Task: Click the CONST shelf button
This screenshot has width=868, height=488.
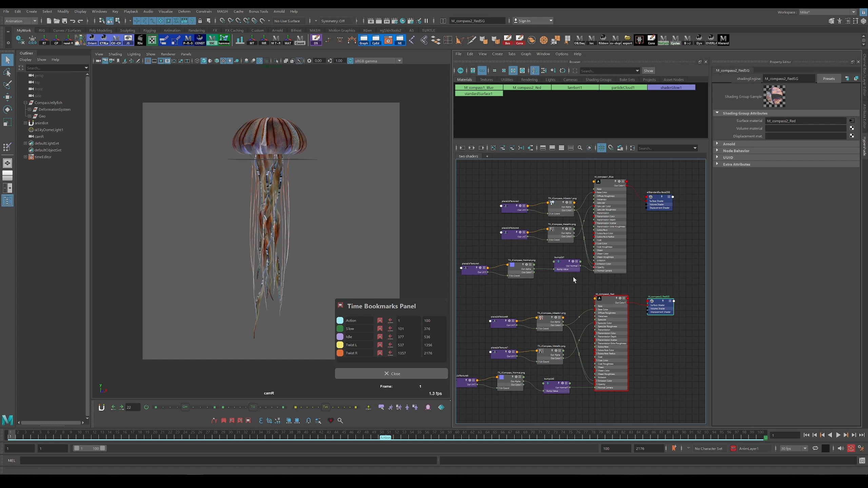Action: coord(200,40)
